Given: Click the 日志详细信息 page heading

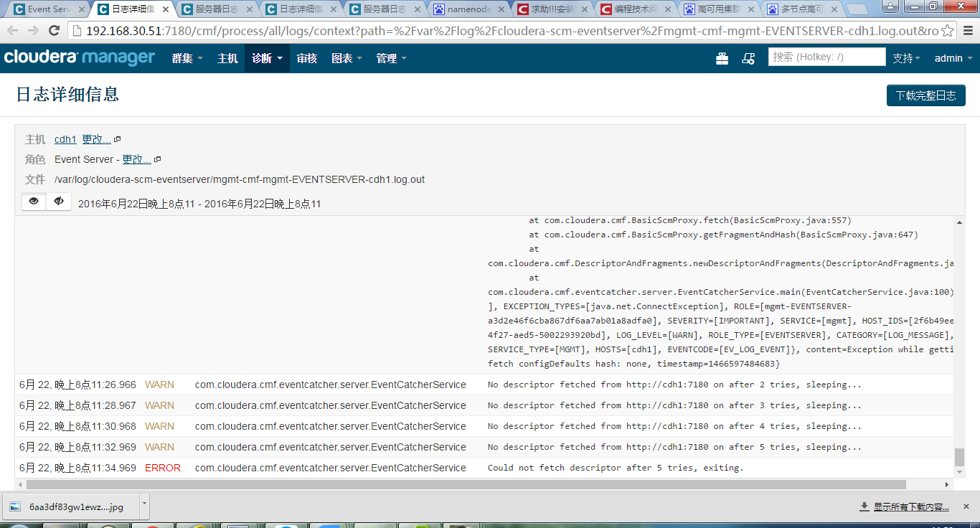Looking at the screenshot, I should pos(67,94).
